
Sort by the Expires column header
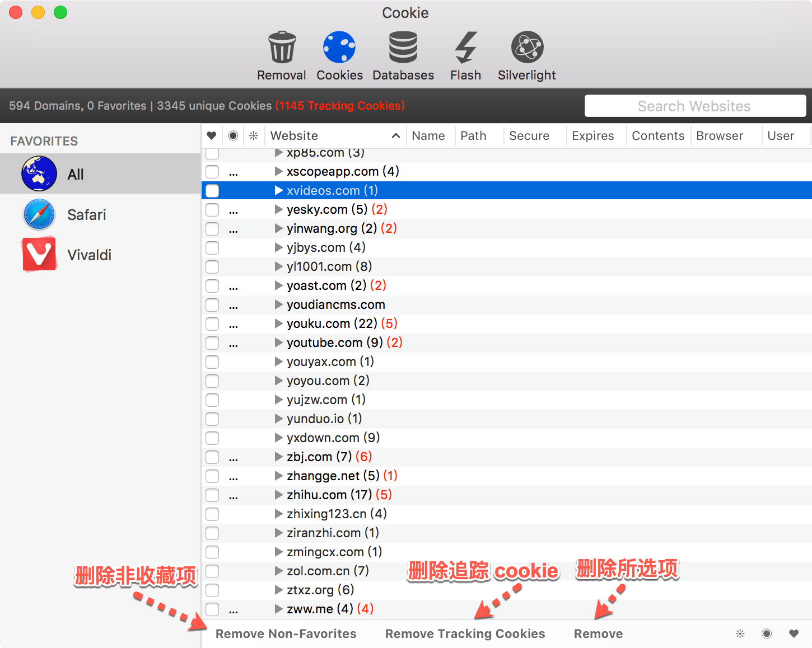click(x=592, y=135)
